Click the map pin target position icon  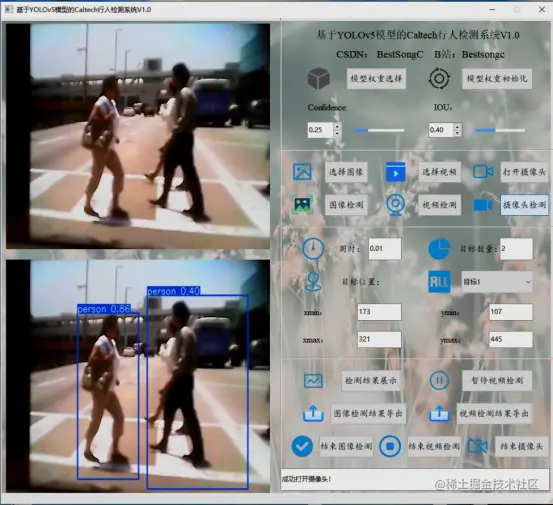coord(313,281)
